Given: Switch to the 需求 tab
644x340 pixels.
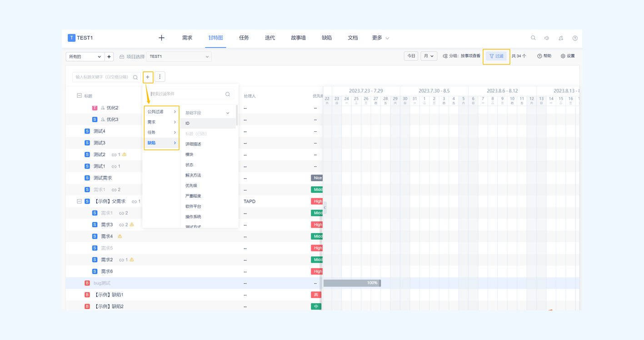Looking at the screenshot, I should pos(187,38).
